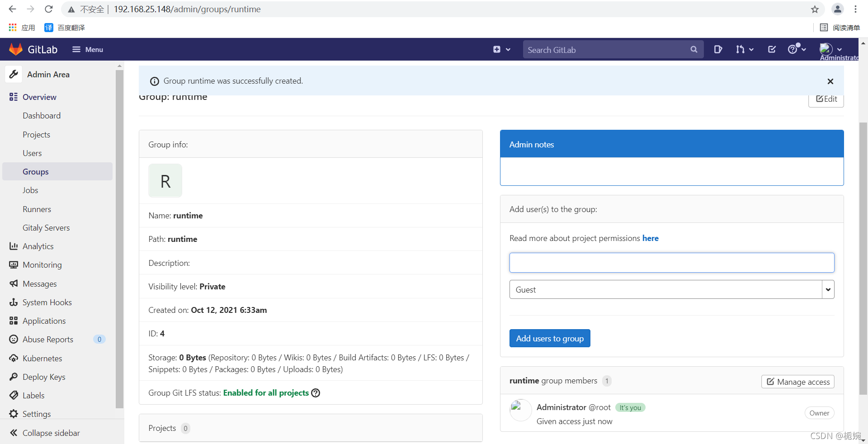
Task: Open the merge requests dropdown
Action: coord(745,49)
